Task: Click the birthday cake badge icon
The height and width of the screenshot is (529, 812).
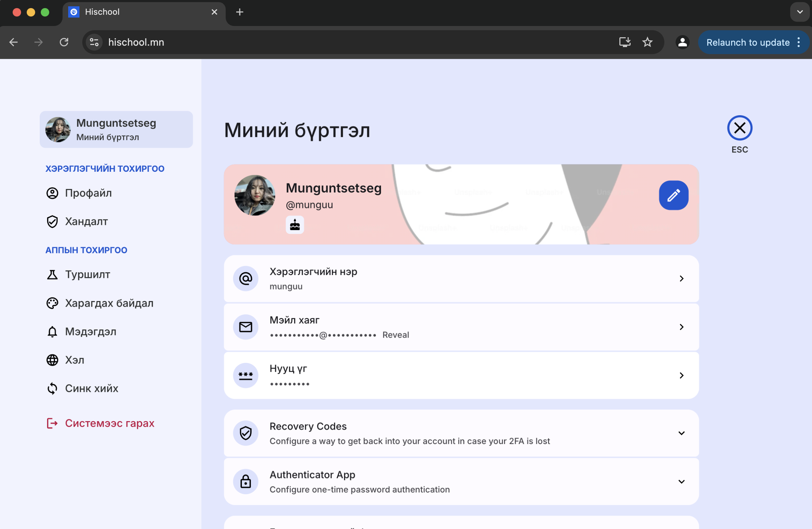Action: click(295, 225)
